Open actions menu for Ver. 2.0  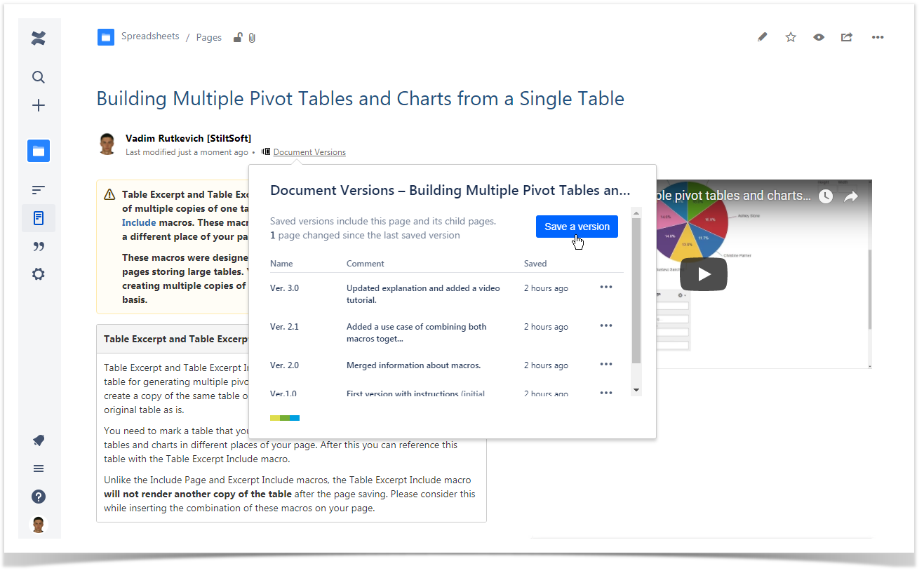pos(606,364)
